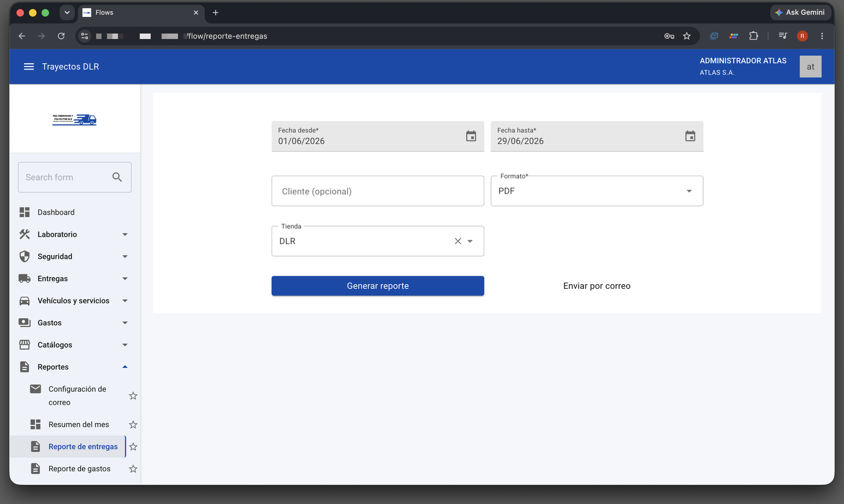Open the Fecha hasta calendar picker

(690, 136)
